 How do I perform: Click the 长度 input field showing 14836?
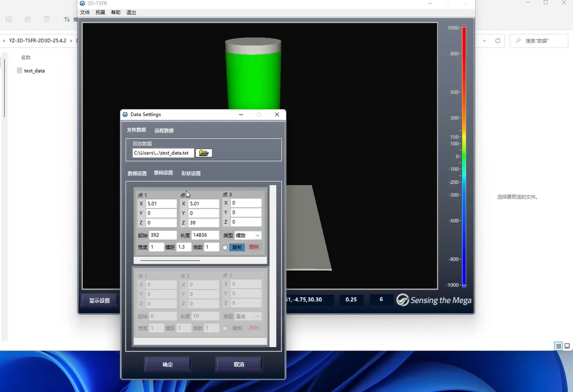[x=205, y=236]
